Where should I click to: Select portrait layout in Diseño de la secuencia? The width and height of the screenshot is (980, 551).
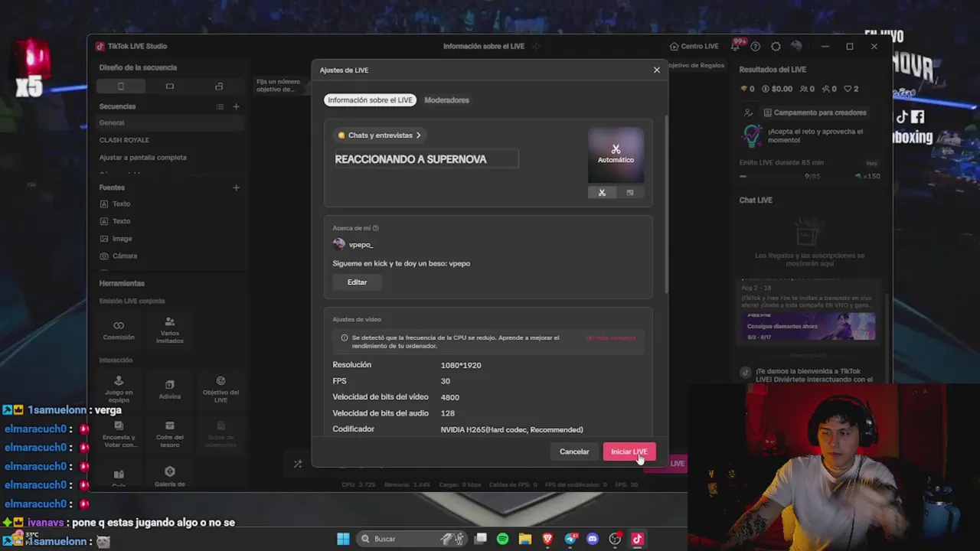pos(121,86)
